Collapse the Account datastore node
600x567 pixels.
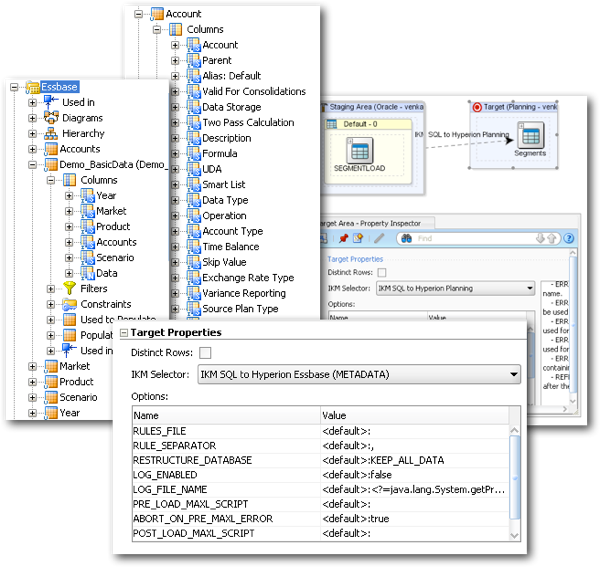139,14
